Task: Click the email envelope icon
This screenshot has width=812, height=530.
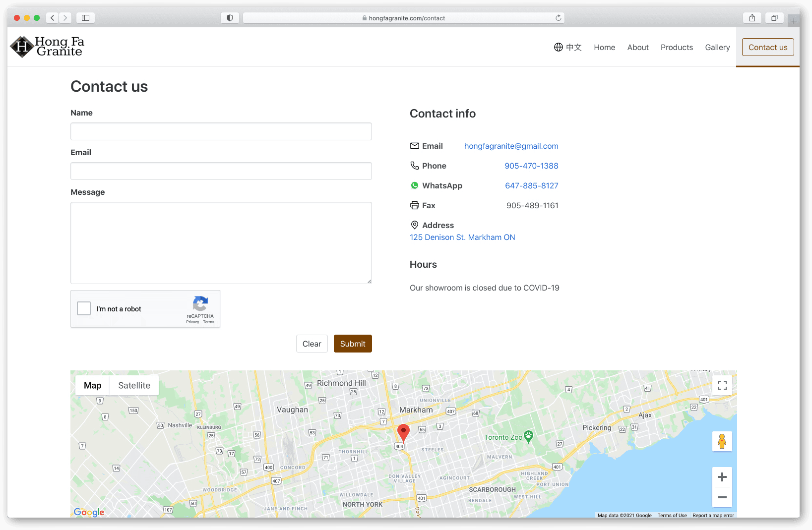Action: click(x=415, y=146)
